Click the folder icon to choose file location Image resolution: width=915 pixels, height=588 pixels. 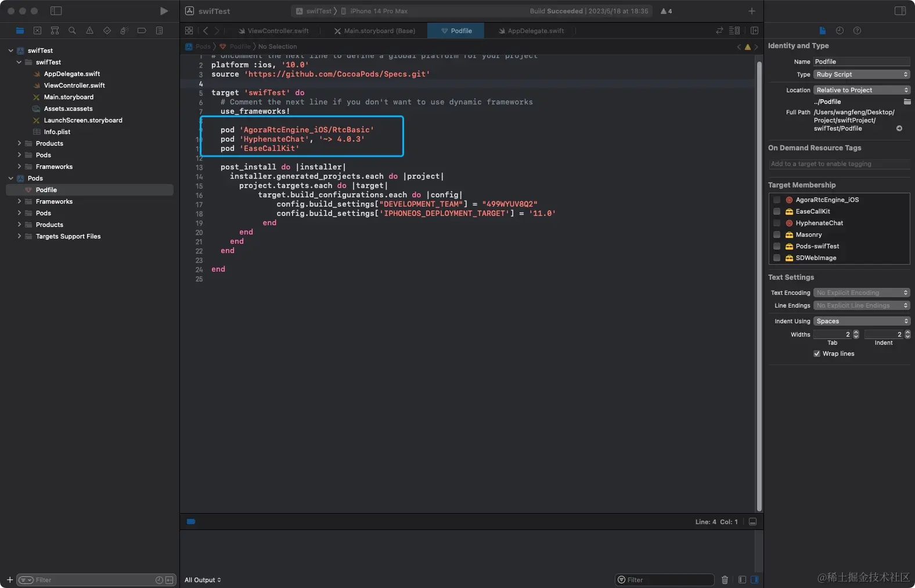907,102
